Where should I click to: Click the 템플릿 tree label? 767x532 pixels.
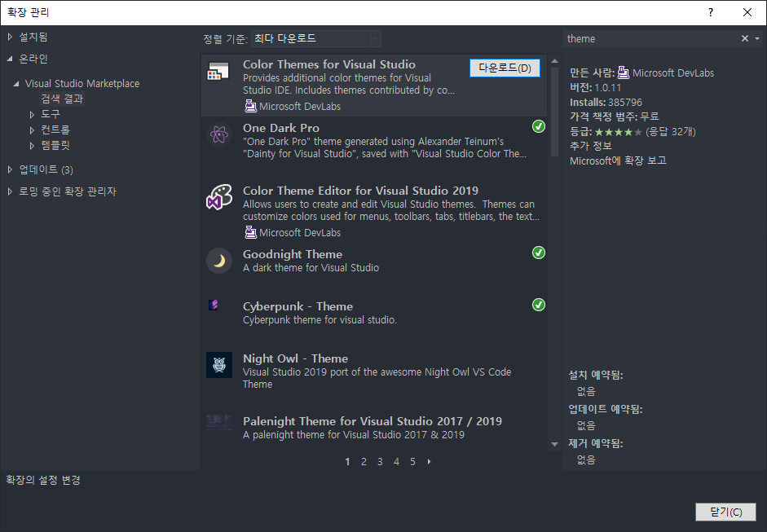click(x=55, y=145)
